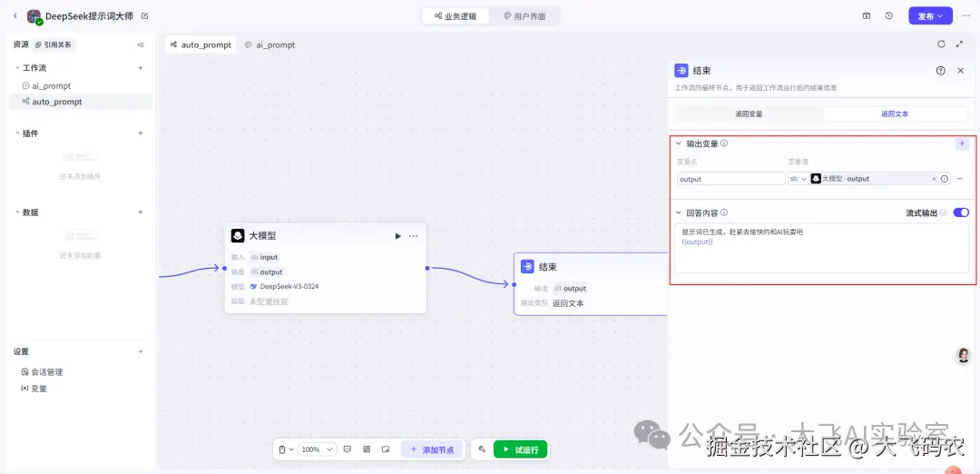Collapse the 工作流 section
Screen dimensions: 980x474
click(17, 67)
